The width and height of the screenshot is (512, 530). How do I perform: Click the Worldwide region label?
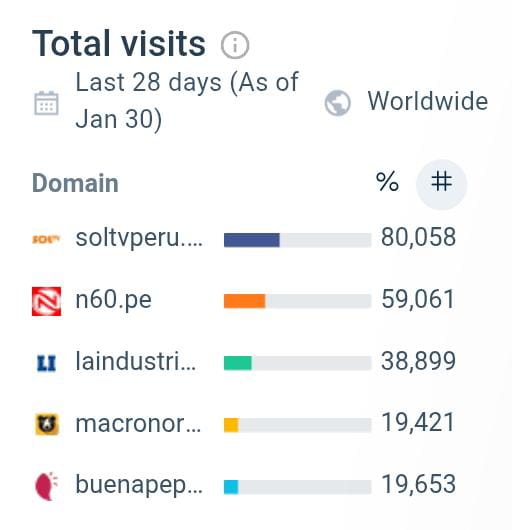(428, 101)
